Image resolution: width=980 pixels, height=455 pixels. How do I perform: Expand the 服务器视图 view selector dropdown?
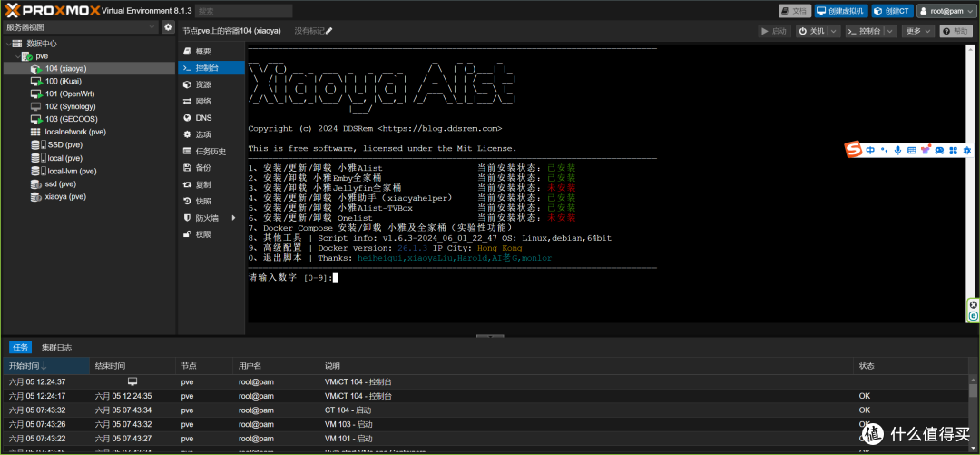coord(152,27)
